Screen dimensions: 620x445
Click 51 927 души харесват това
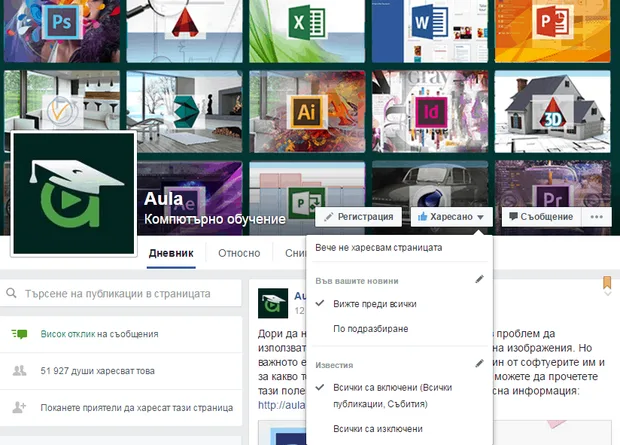[x=97, y=371]
